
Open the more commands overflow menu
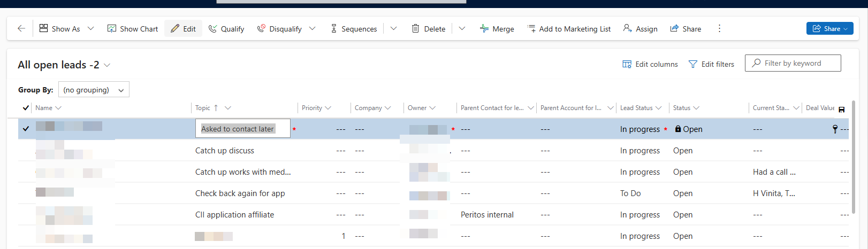(719, 29)
